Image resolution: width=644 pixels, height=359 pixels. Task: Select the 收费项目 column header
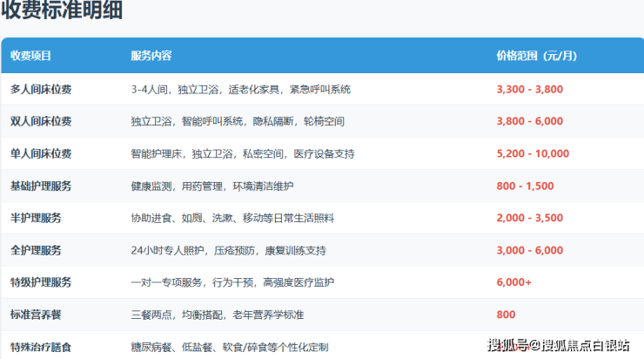(x=31, y=56)
